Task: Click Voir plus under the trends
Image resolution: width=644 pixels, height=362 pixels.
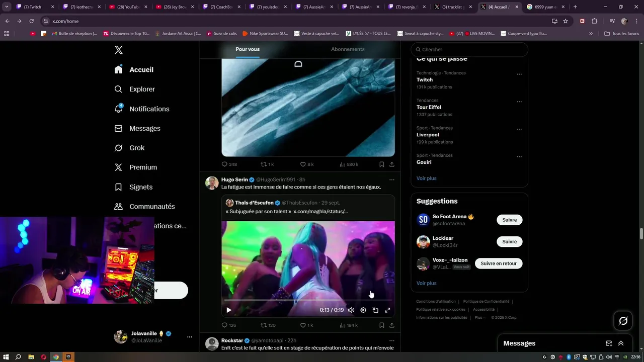Action: [426, 178]
